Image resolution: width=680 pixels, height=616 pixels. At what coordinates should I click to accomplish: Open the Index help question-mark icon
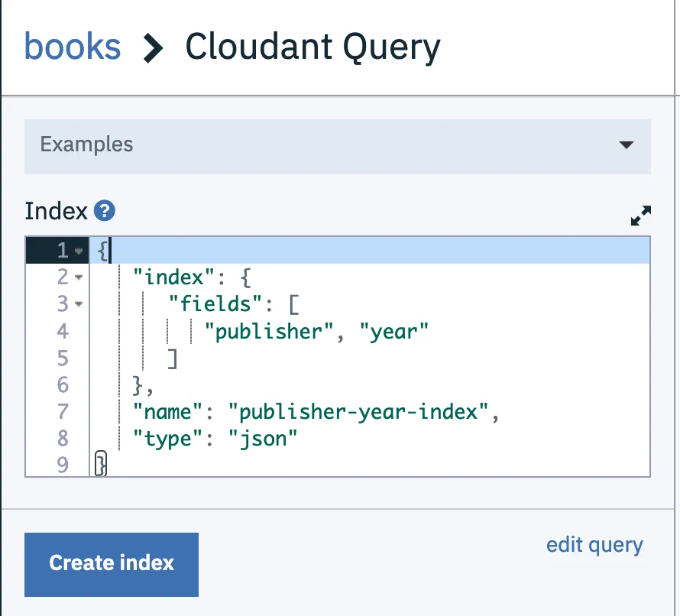[x=105, y=211]
